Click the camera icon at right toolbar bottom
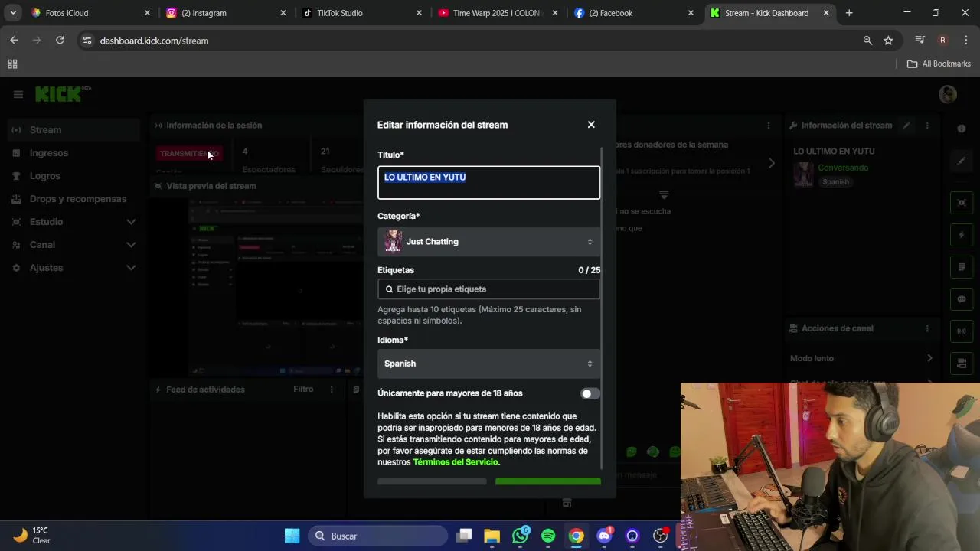 coord(962,364)
